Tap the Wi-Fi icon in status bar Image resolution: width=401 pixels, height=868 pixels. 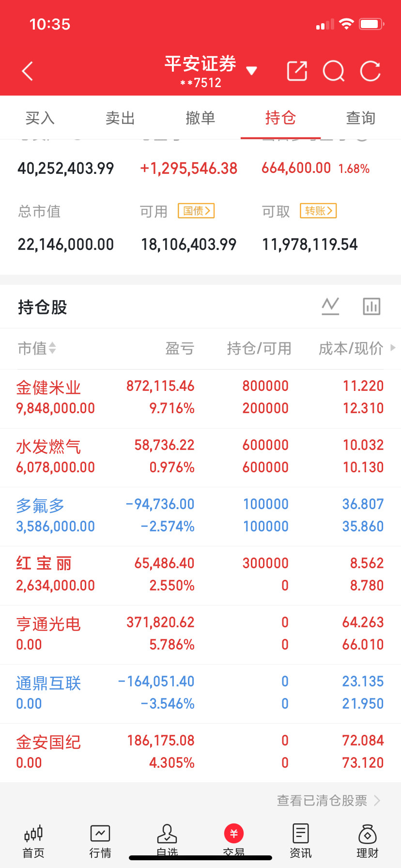[346, 24]
